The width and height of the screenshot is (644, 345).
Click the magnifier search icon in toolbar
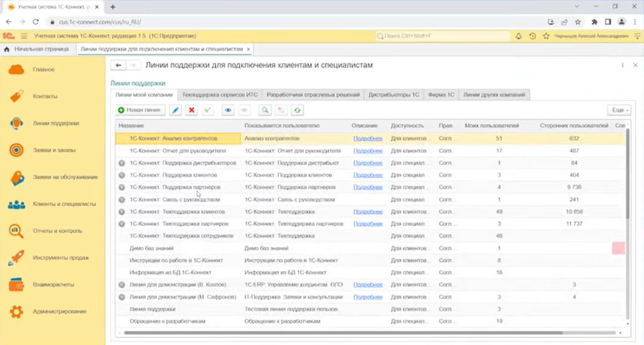point(264,110)
